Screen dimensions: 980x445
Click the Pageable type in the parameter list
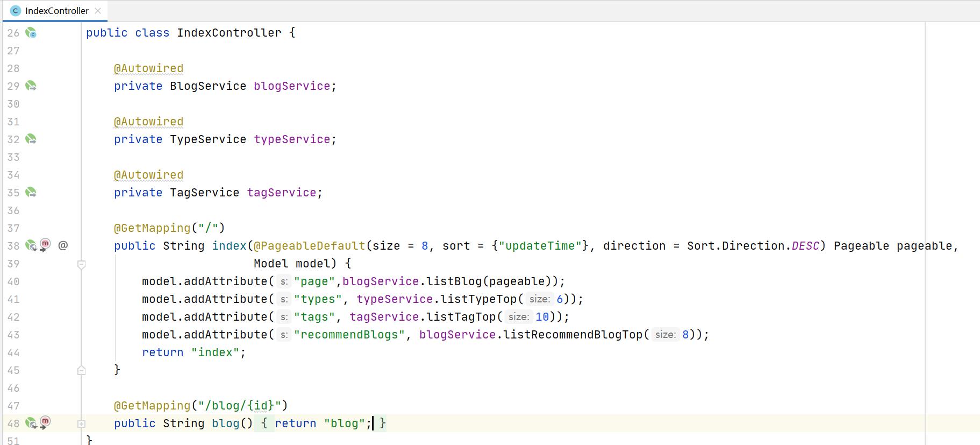pyautogui.click(x=861, y=246)
